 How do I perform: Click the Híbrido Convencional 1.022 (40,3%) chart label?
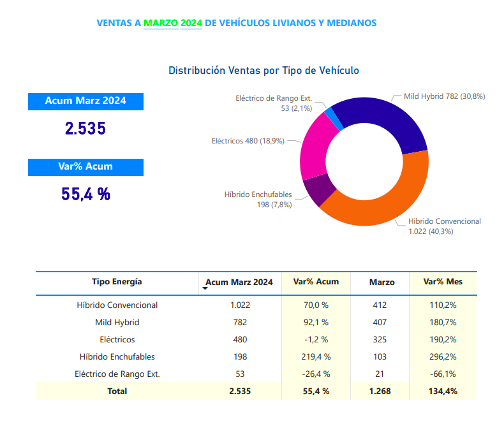[x=445, y=226]
